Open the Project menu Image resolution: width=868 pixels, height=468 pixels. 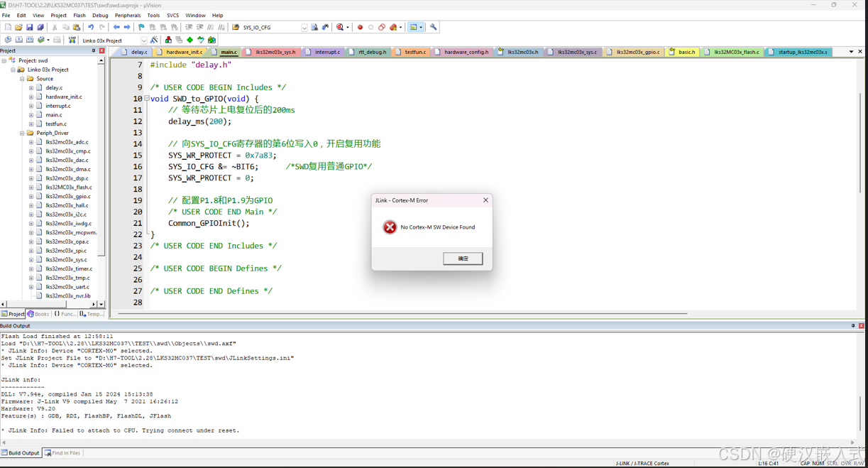coord(58,15)
